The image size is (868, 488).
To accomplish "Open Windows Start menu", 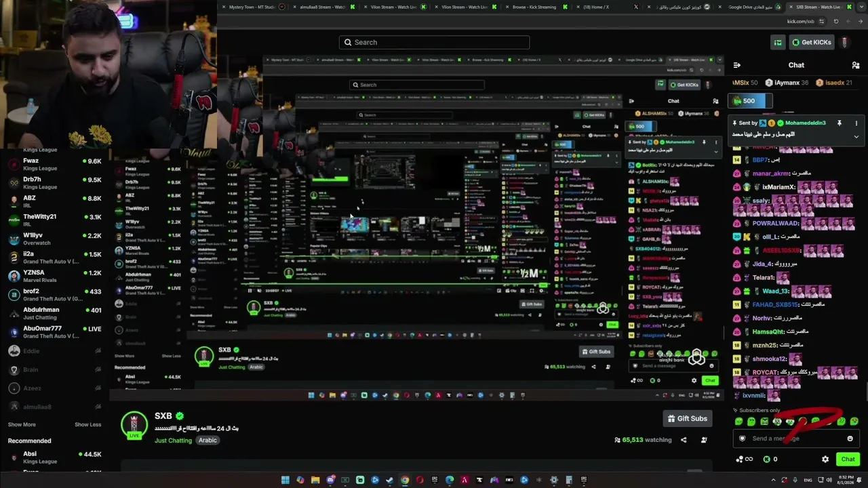I will point(285,481).
